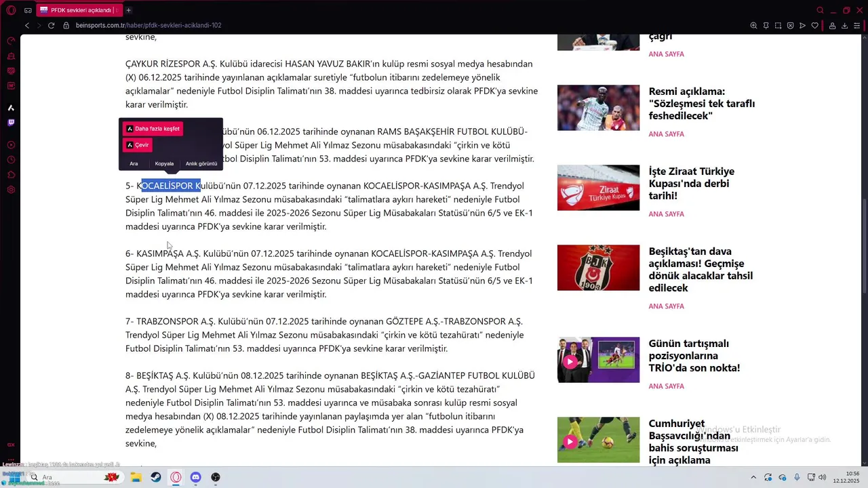
Task: Open a new browser tab
Action: click(x=128, y=10)
